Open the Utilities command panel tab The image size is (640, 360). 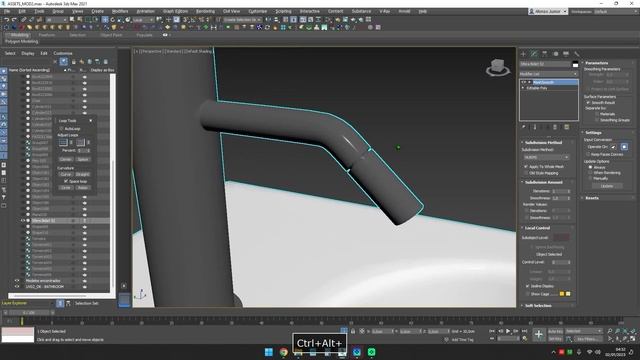pyautogui.click(x=576, y=54)
